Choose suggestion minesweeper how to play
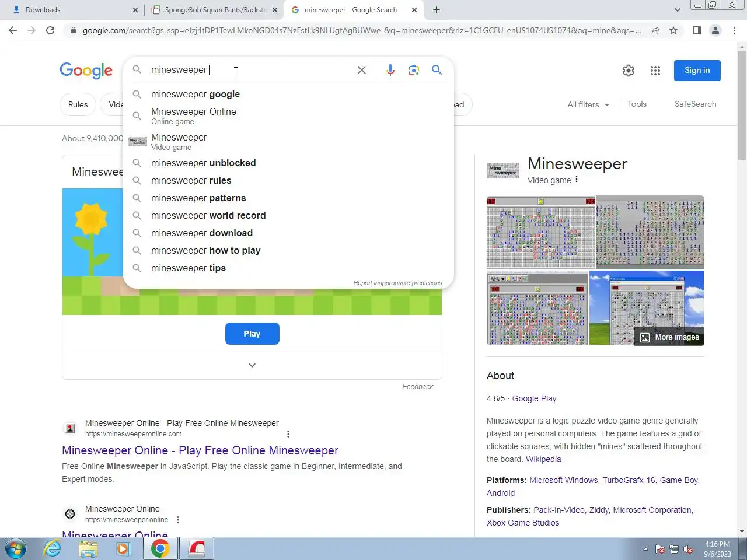This screenshot has height=560, width=747. click(x=288, y=250)
